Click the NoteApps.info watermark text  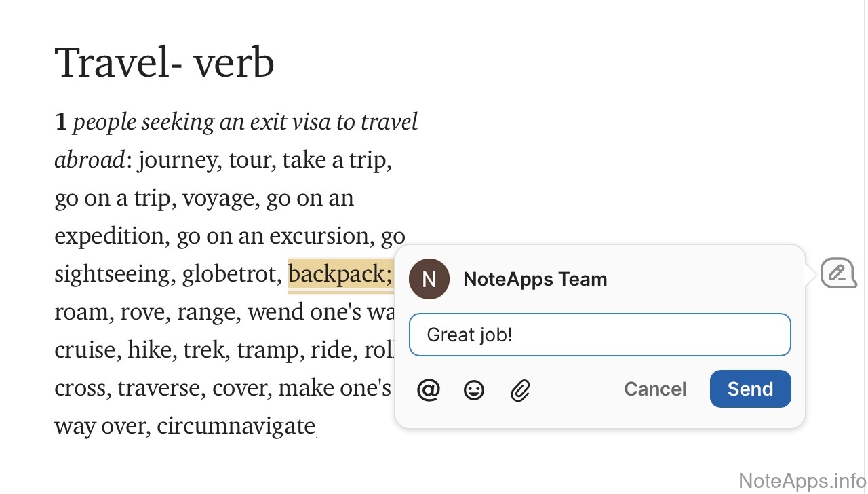(x=802, y=481)
